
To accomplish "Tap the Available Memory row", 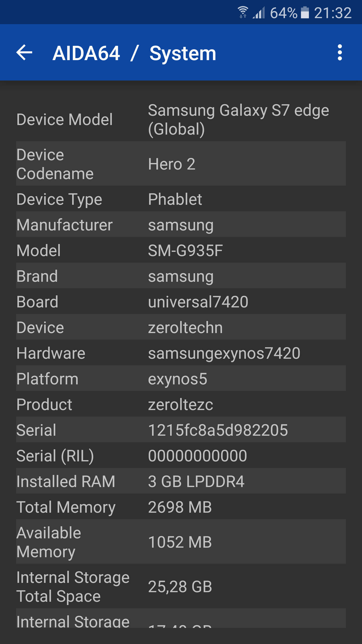I will (181, 542).
